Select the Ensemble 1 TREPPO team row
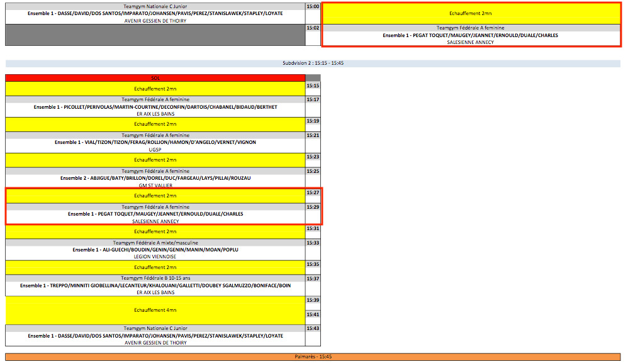This screenshot has width=628, height=364. pos(155,285)
